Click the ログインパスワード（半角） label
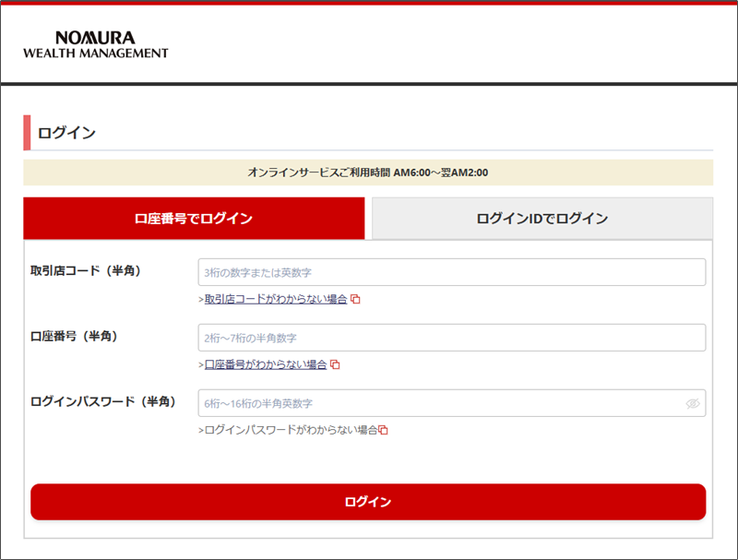The height and width of the screenshot is (560, 738). 103,401
